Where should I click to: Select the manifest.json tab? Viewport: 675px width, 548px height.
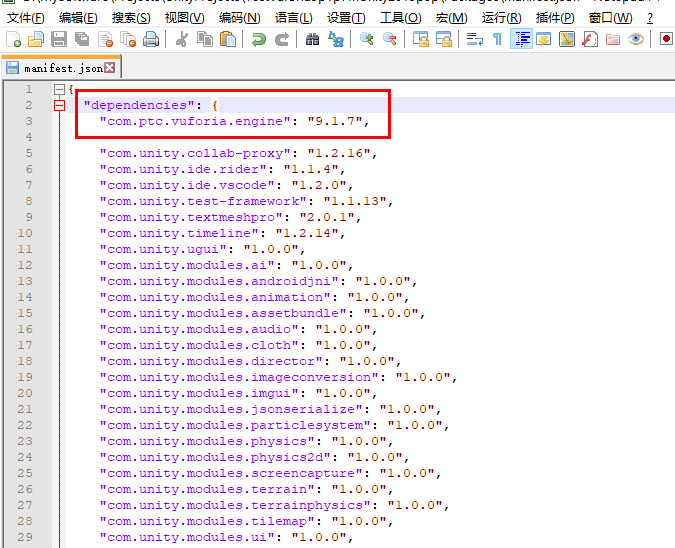coord(62,68)
